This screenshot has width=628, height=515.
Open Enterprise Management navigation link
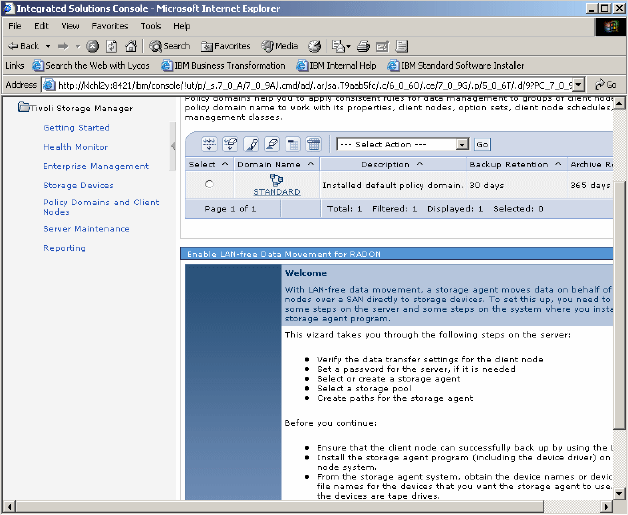(x=96, y=166)
